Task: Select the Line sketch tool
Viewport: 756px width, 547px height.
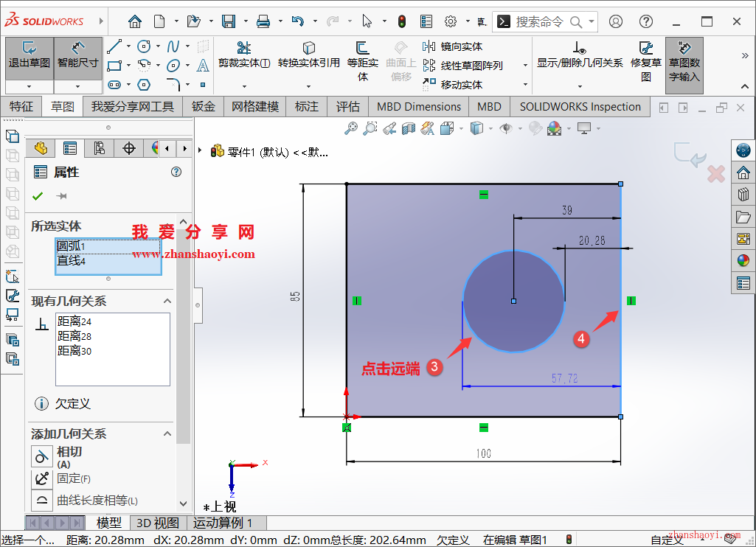Action: point(114,46)
